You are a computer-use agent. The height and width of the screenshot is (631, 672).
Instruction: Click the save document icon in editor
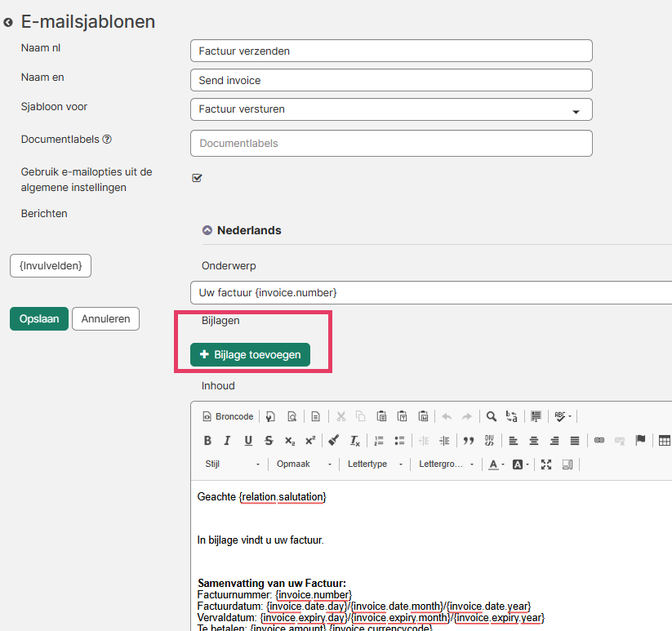270,416
